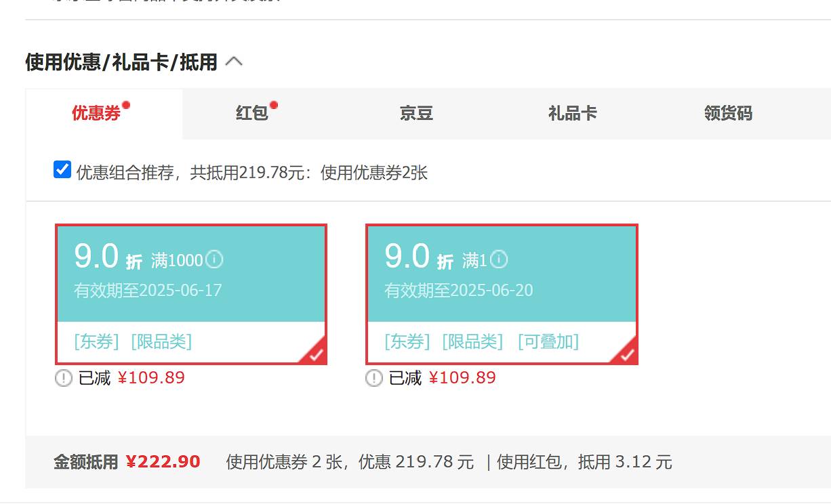Image resolution: width=831 pixels, height=504 pixels.
Task: Open the 礼品卡 tab
Action: coord(572,113)
